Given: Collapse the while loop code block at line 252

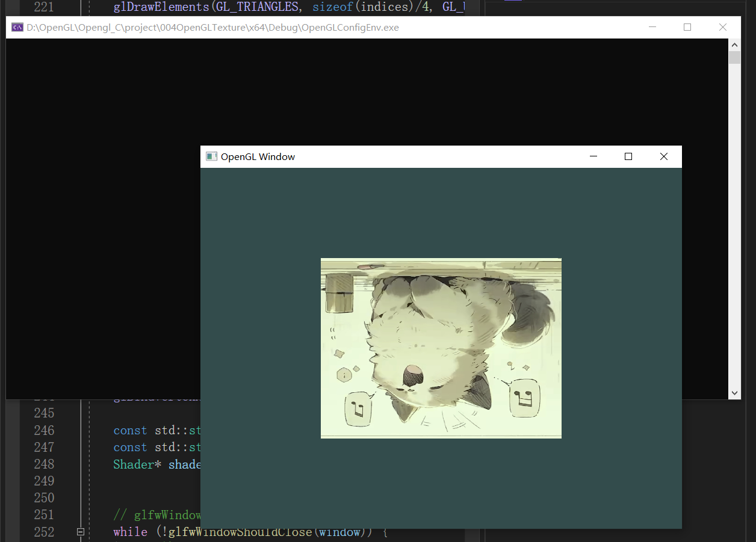Looking at the screenshot, I should (81, 532).
